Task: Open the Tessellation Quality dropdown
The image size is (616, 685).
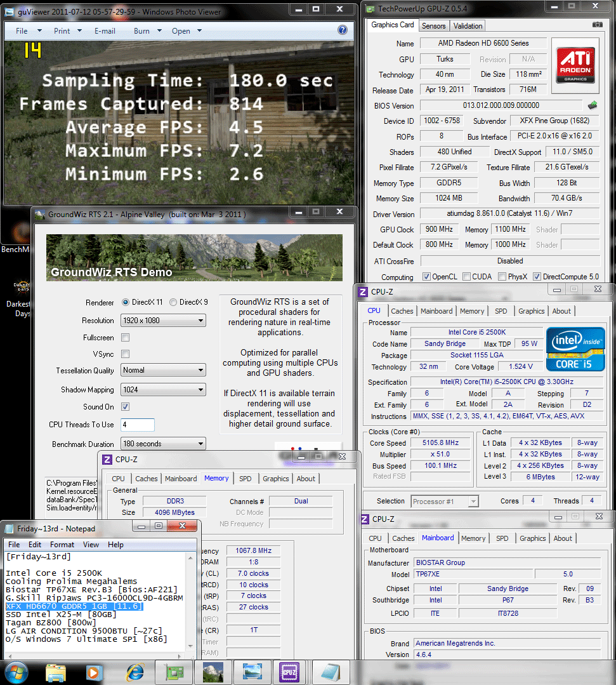Action: tap(163, 370)
